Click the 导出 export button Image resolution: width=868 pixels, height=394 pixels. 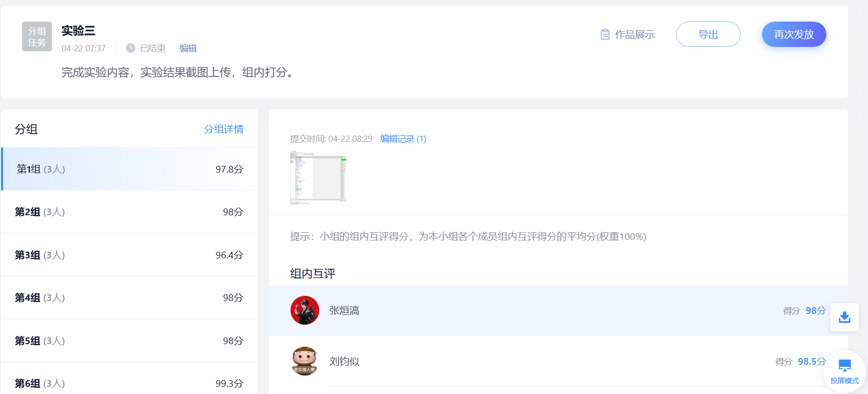coord(708,34)
